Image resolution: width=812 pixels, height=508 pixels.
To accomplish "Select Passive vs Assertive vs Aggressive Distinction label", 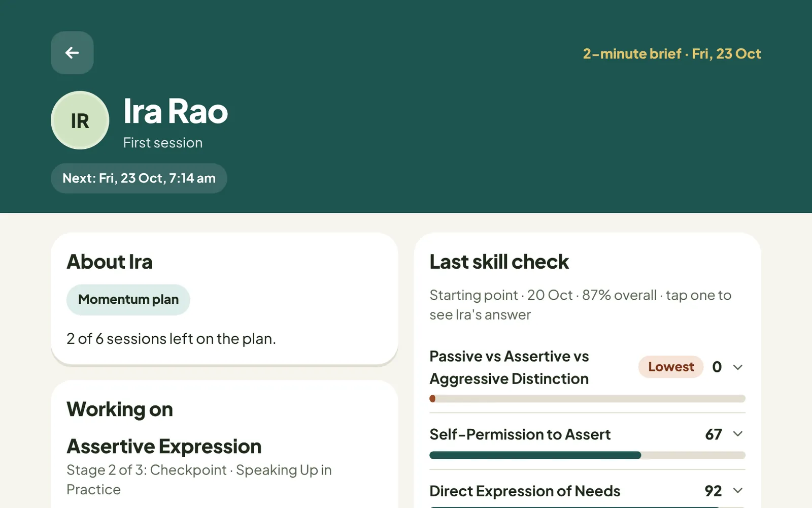I will pyautogui.click(x=509, y=367).
